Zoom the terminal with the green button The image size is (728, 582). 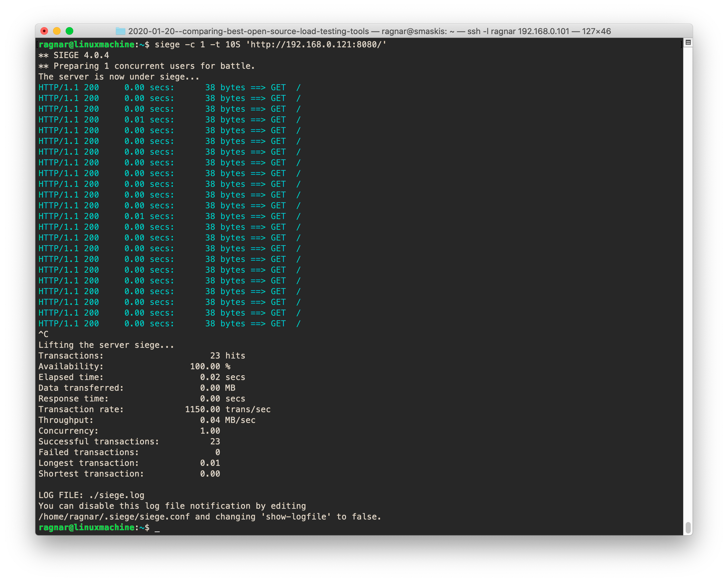[x=69, y=31]
